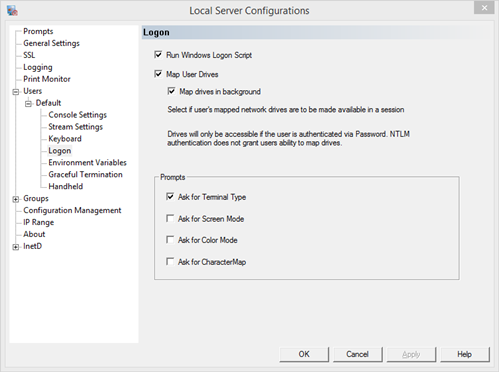Uncheck the Map User Drives checkbox
This screenshot has height=372, width=499.
tap(158, 74)
